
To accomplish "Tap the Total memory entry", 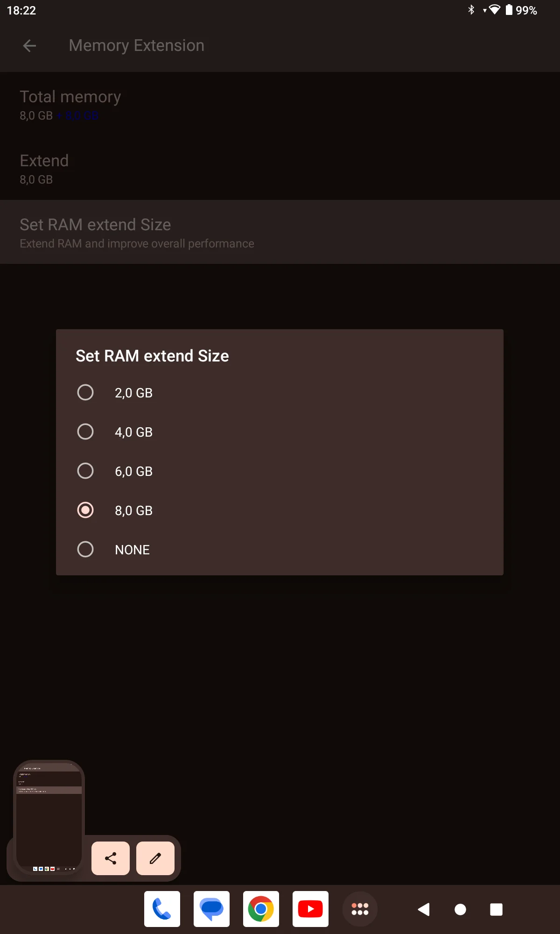I will pos(280,105).
